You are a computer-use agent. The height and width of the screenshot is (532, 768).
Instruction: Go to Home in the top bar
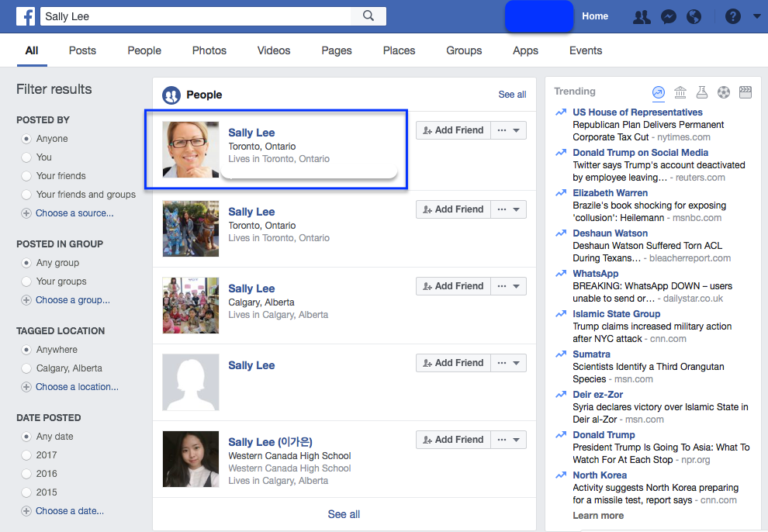coord(594,16)
